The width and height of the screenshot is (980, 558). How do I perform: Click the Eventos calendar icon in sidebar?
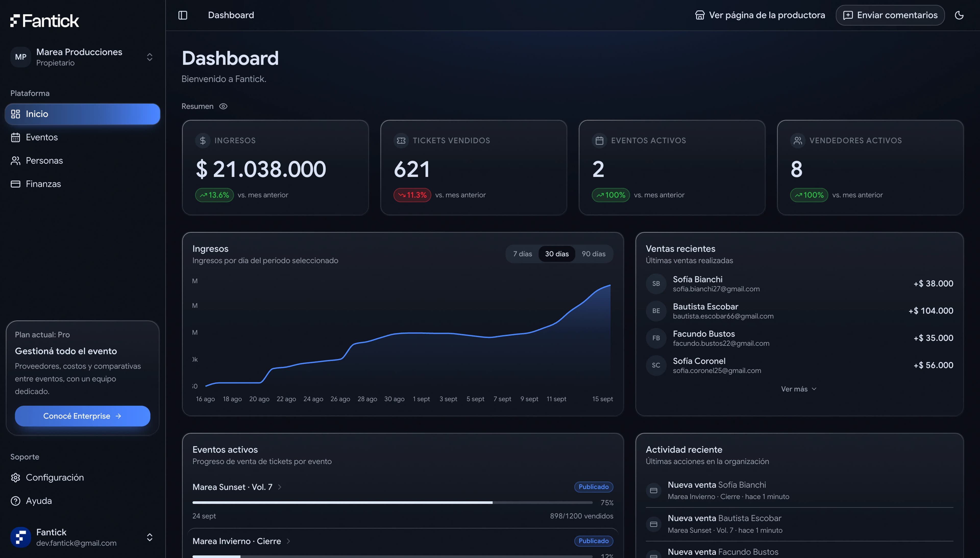pyautogui.click(x=15, y=138)
